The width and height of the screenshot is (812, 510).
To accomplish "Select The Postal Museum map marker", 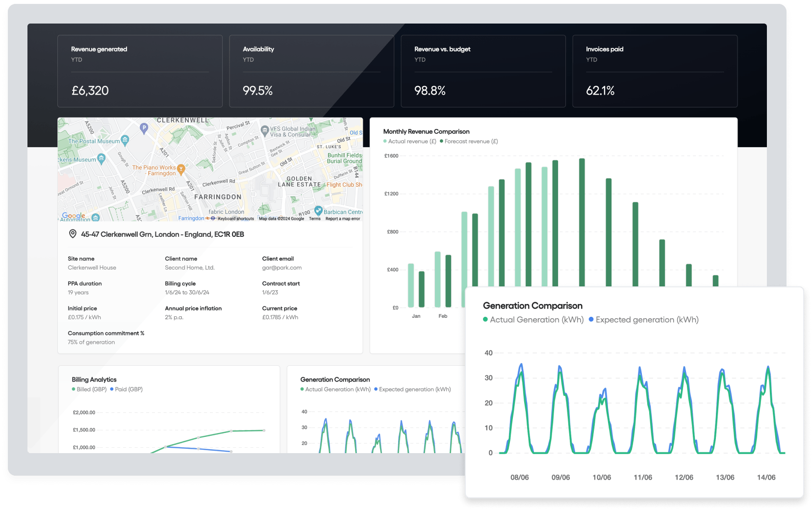I will [125, 140].
